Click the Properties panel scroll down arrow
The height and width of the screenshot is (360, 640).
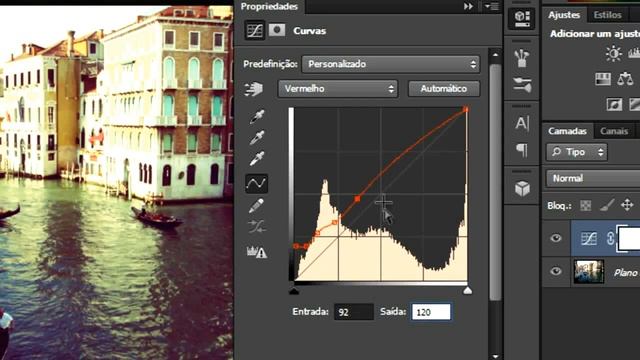(x=495, y=356)
